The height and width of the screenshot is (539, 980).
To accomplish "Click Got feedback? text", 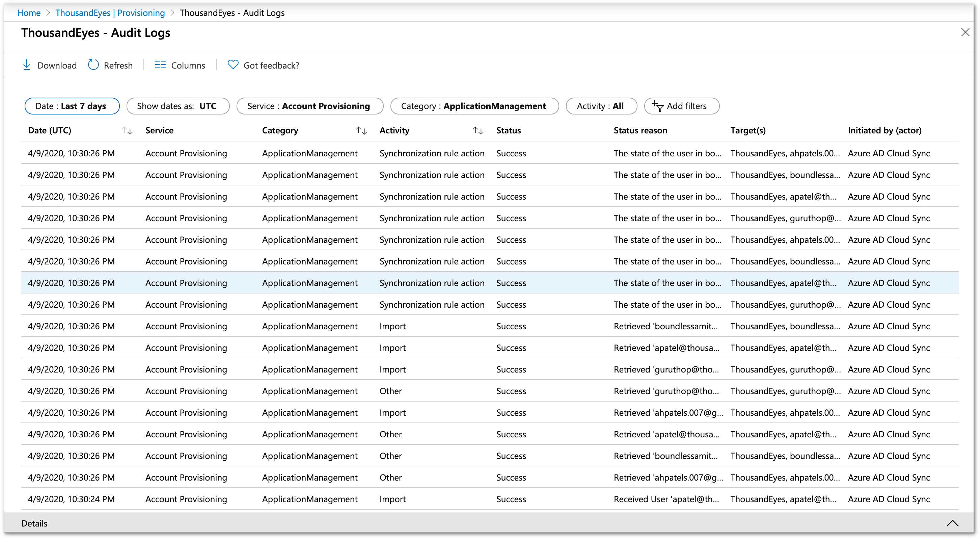I will (x=271, y=66).
